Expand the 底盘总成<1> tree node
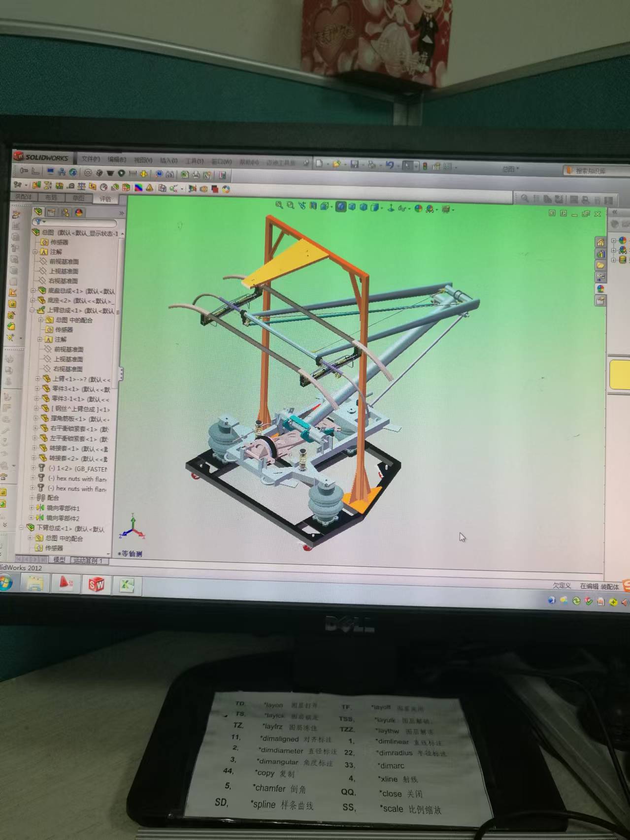The image size is (630, 840). click(x=33, y=291)
